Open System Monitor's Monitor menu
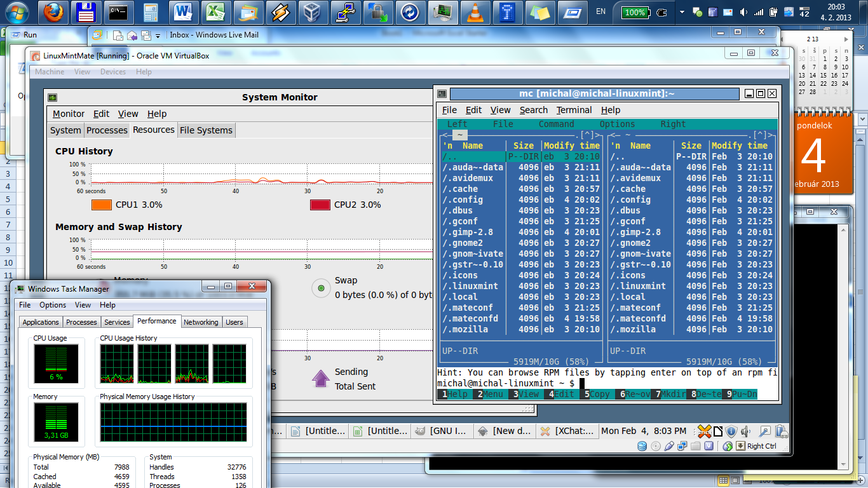 coord(69,114)
